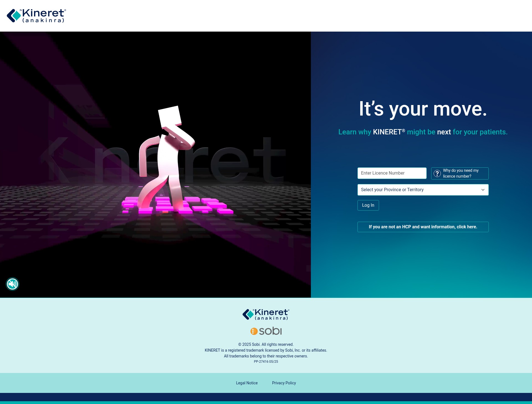532x404 pixels.
Task: Click the Kineret logo in the footer
Action: pyautogui.click(x=266, y=314)
